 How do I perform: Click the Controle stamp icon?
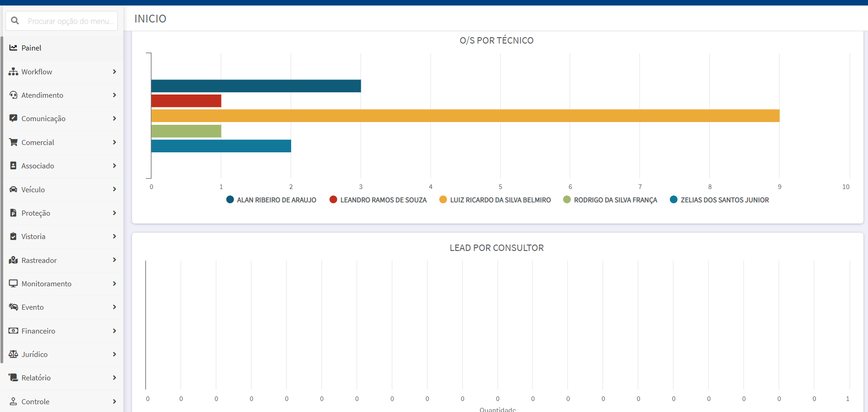pyautogui.click(x=13, y=401)
